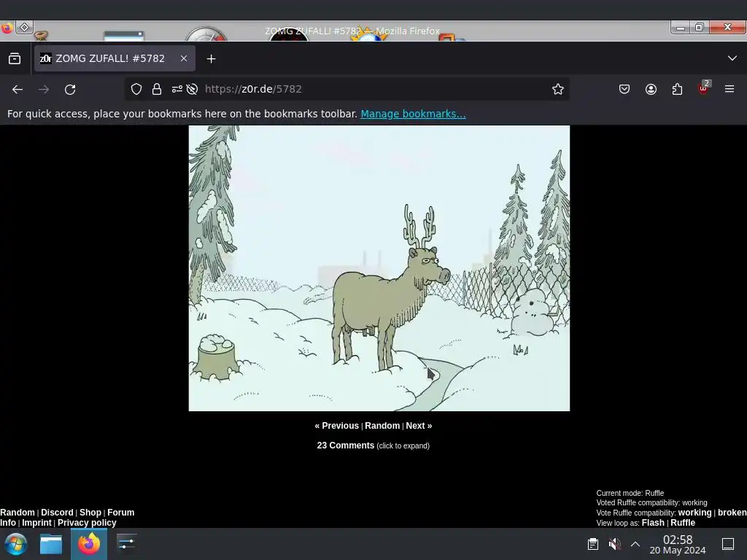747x560 pixels.
Task: Click the autoplay blocked icon
Action: 192,89
